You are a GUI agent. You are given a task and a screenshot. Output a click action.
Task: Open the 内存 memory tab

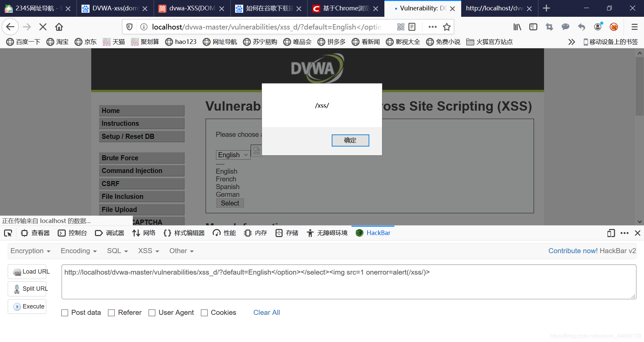tap(255, 233)
